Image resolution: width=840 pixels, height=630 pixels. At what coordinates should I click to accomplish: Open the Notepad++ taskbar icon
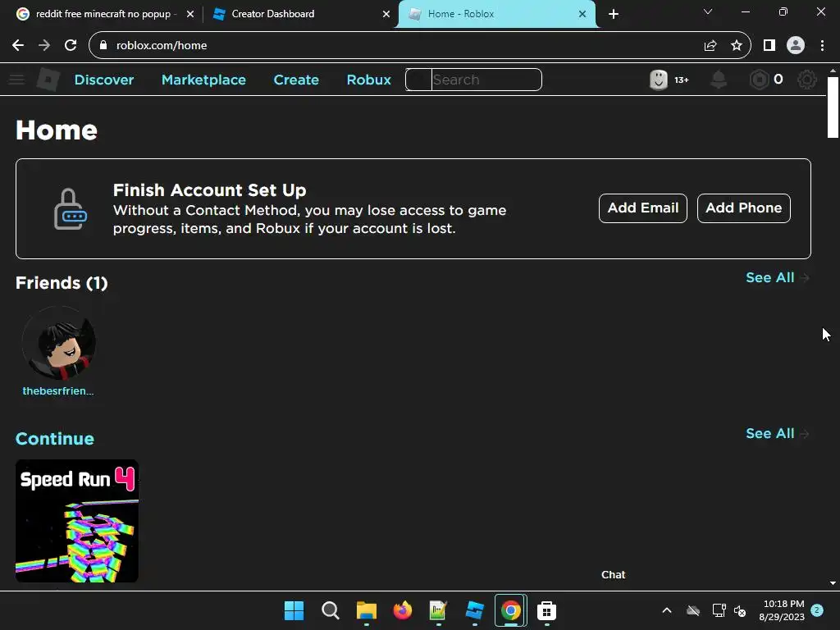coord(438,610)
